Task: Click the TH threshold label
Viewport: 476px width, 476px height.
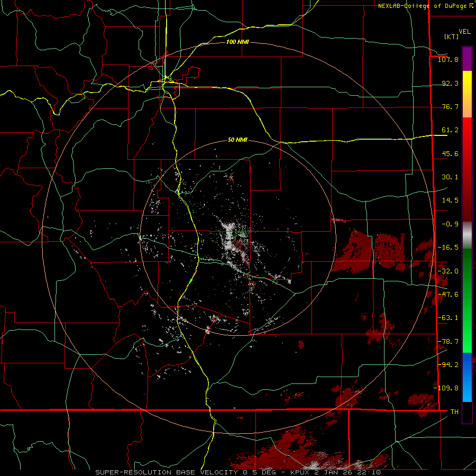Action: [x=454, y=411]
